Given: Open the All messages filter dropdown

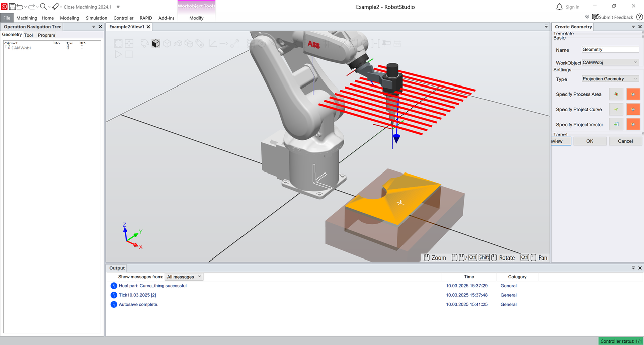Looking at the screenshot, I should click(184, 277).
